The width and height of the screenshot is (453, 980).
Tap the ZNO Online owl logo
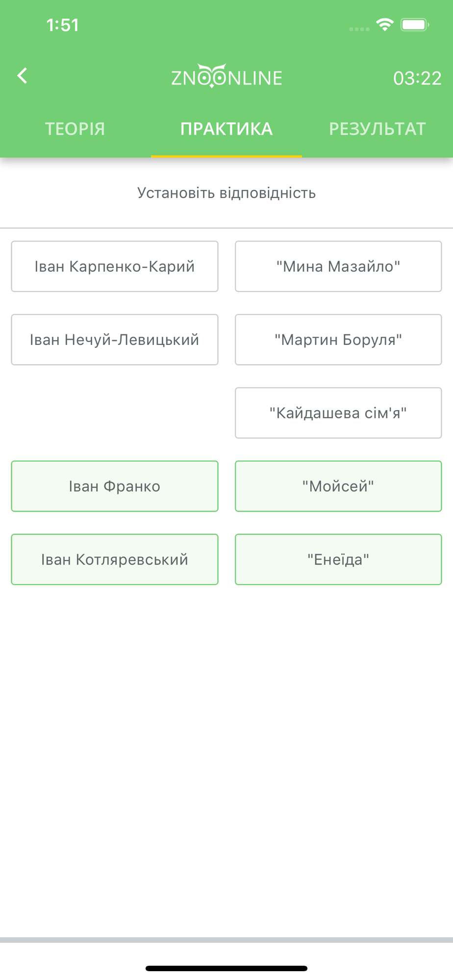pos(226,76)
